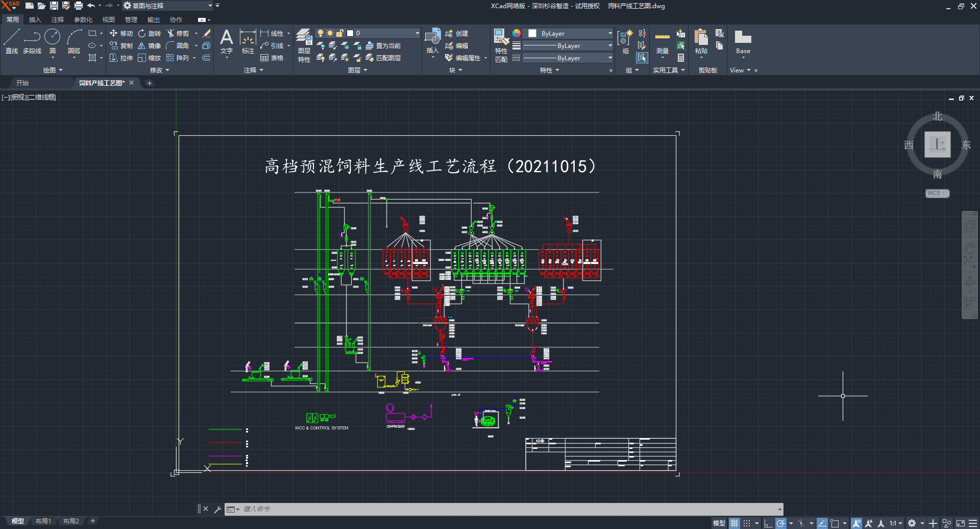Select the 多段线 (Polyline) tool

pyautogui.click(x=32, y=41)
